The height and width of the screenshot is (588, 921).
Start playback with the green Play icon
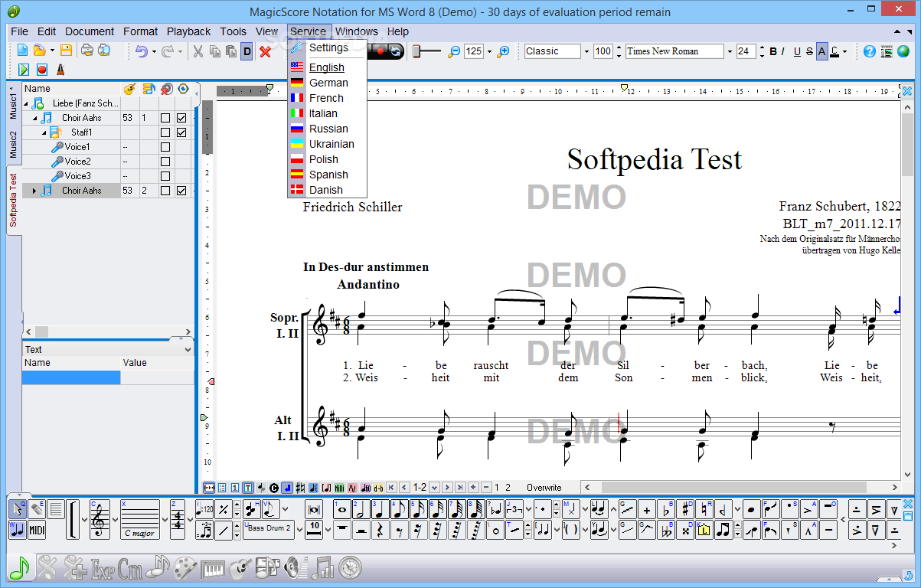(24, 70)
